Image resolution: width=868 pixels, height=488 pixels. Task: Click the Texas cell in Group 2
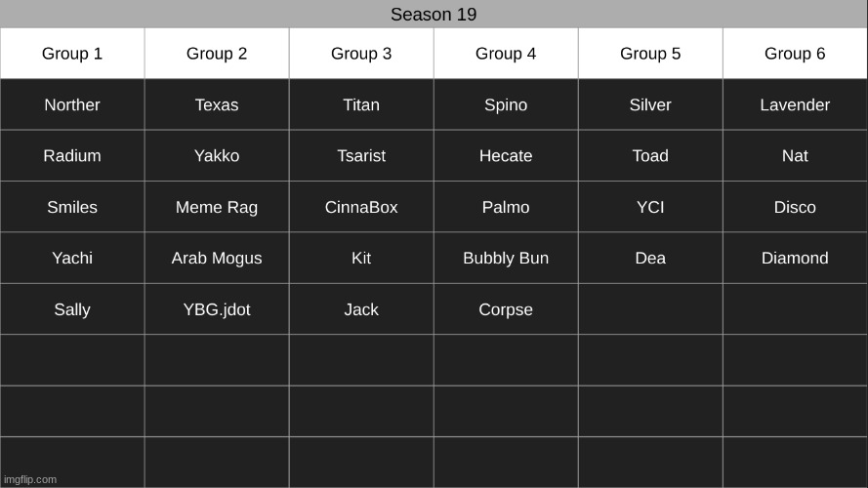click(x=217, y=105)
